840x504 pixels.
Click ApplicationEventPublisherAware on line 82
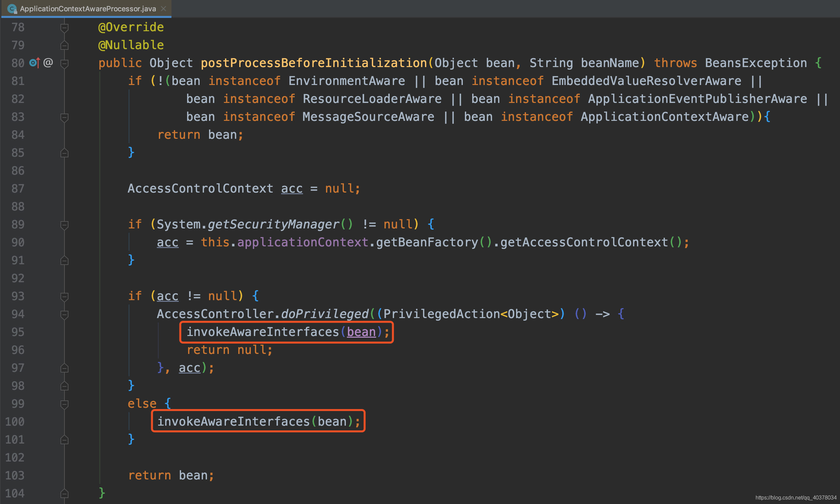[697, 99]
